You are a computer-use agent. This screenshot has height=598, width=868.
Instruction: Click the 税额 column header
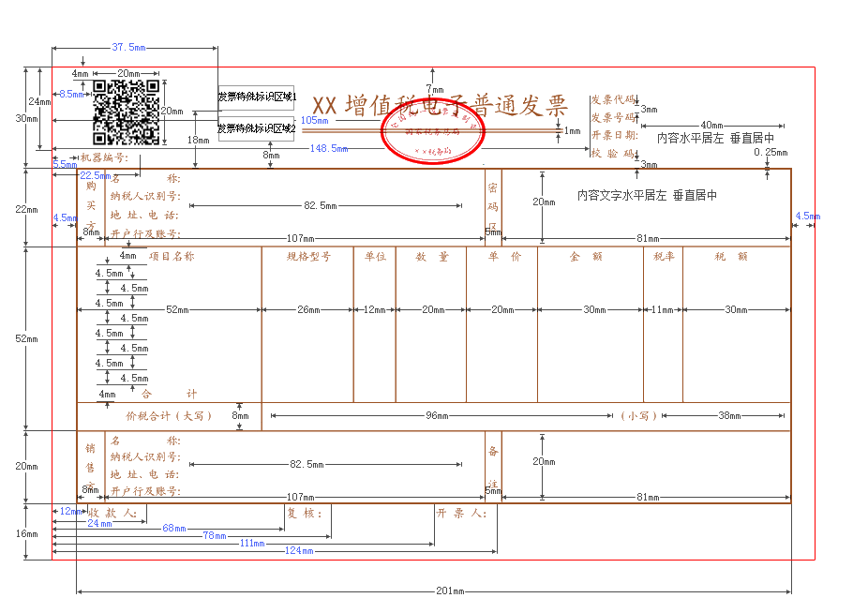(731, 257)
